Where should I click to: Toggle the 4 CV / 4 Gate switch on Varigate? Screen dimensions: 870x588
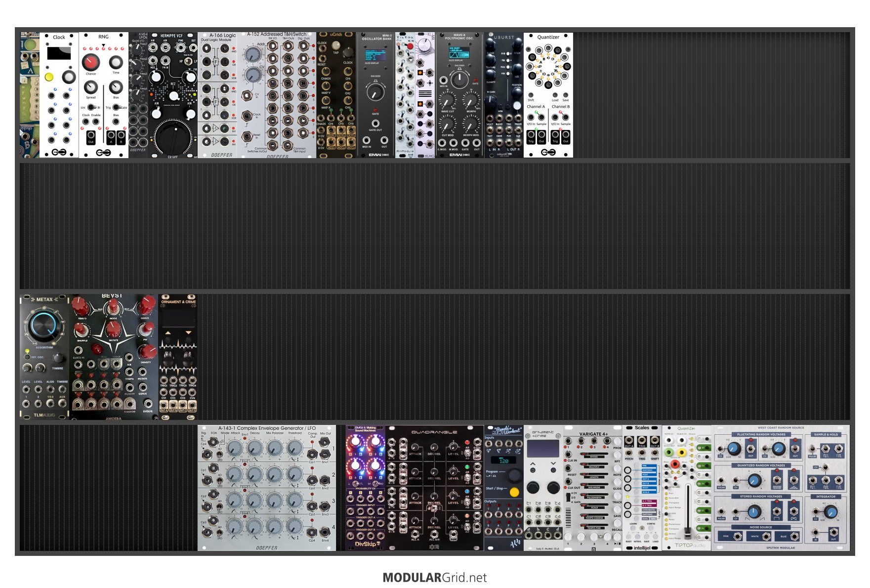point(568,498)
